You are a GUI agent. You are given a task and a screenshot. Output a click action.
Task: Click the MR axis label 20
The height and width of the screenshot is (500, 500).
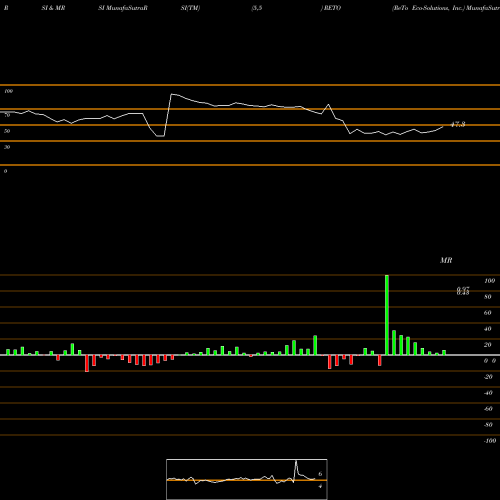pyautogui.click(x=488, y=345)
